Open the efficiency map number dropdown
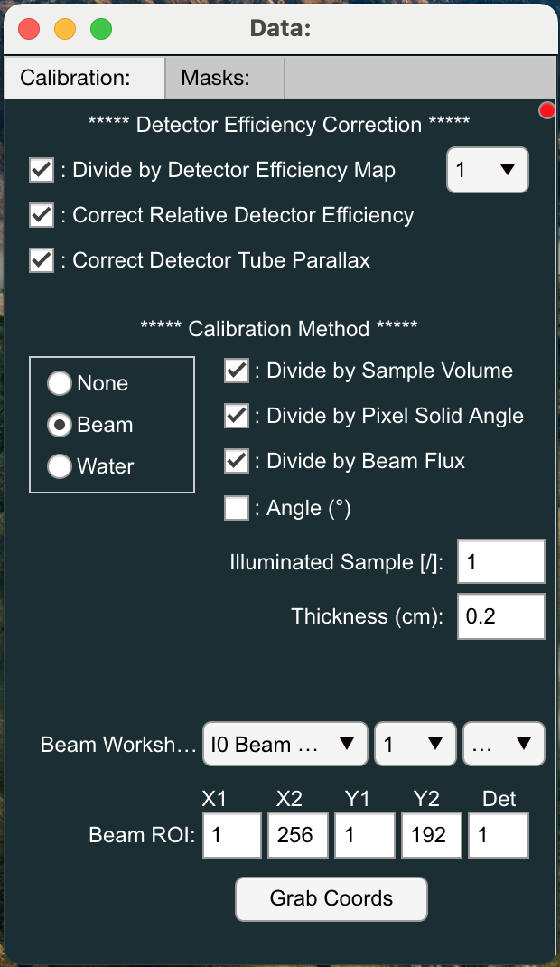Viewport: 560px width, 967px height. [x=488, y=170]
